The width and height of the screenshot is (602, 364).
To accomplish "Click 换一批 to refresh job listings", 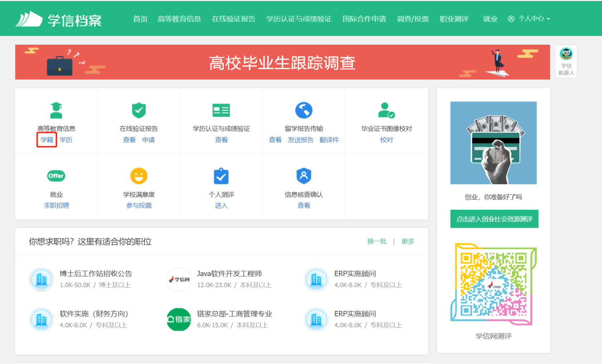I will [x=377, y=242].
